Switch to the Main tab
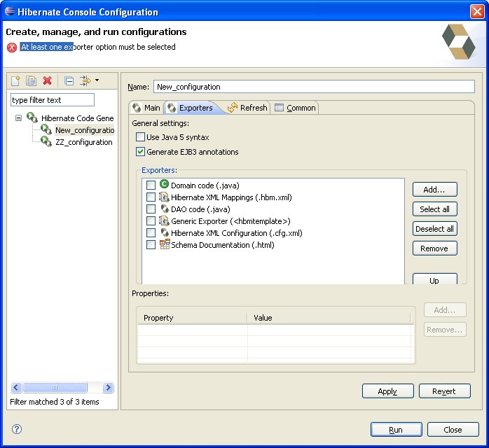The height and width of the screenshot is (448, 489). click(146, 108)
